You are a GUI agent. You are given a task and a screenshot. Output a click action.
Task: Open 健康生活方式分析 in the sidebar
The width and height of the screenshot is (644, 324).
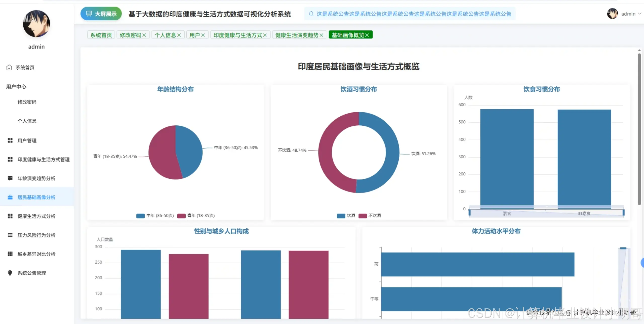36,216
